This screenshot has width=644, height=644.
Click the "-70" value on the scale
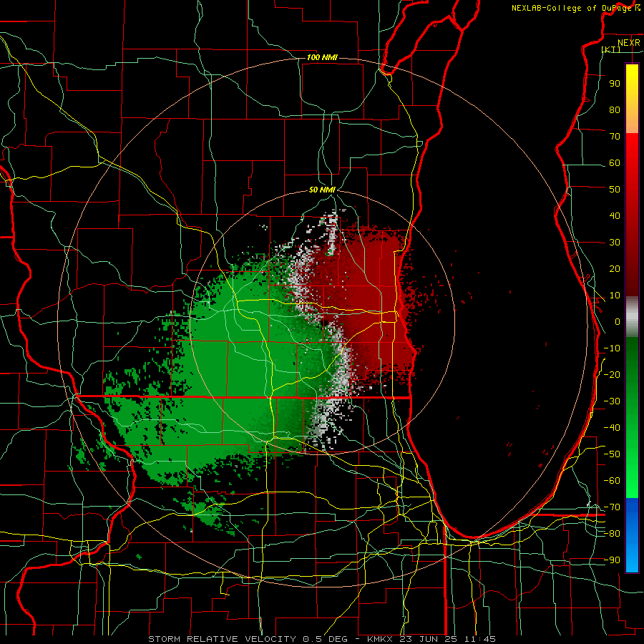point(612,507)
